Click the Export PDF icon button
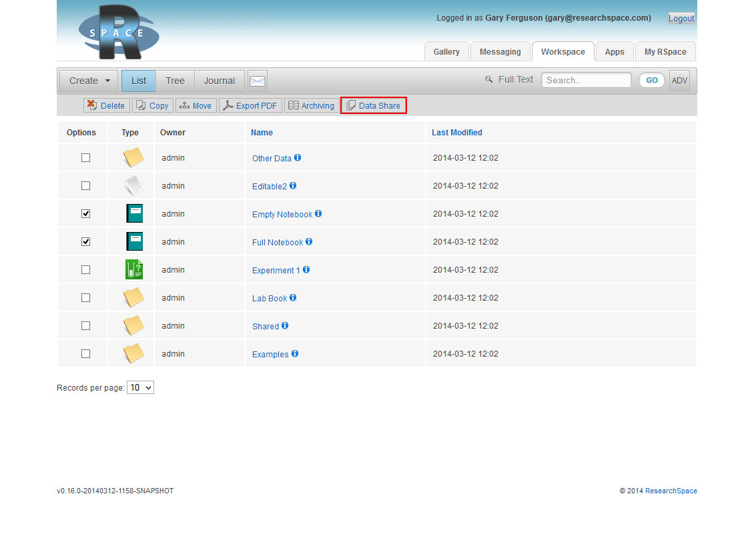Viewport: 756px width, 546px height. pyautogui.click(x=250, y=105)
